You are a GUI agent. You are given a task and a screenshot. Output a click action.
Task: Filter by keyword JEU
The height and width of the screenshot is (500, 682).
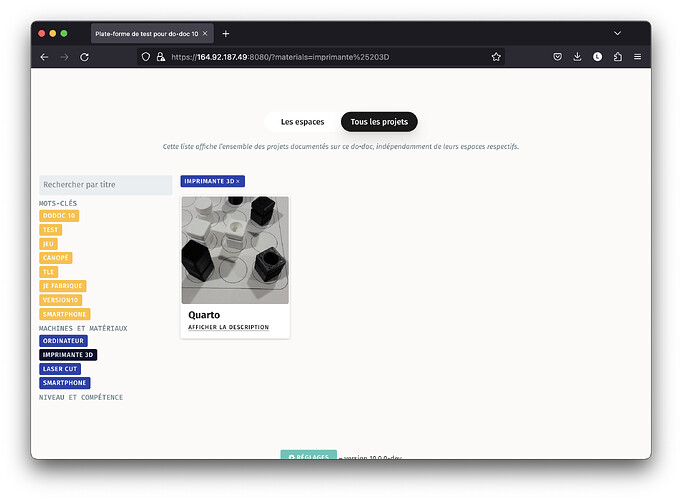[48, 244]
